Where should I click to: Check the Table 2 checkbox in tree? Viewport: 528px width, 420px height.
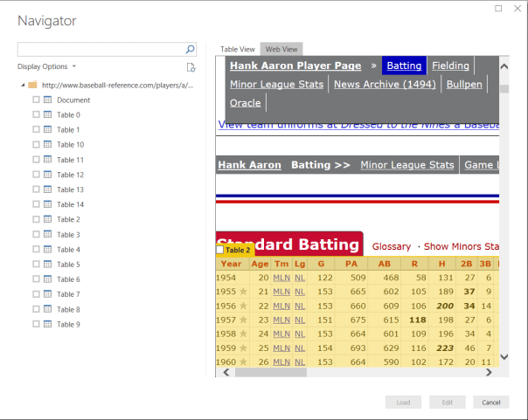[x=36, y=219]
